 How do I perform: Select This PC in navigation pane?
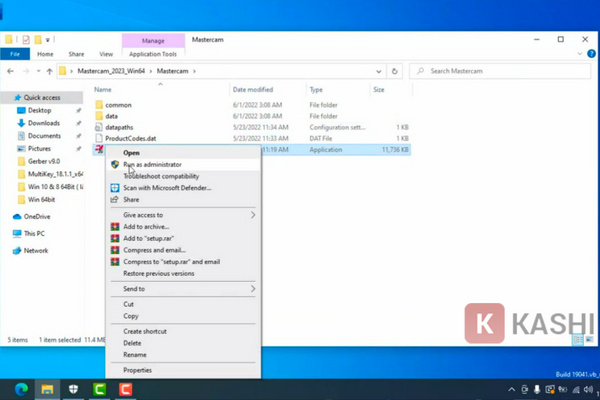coord(34,233)
